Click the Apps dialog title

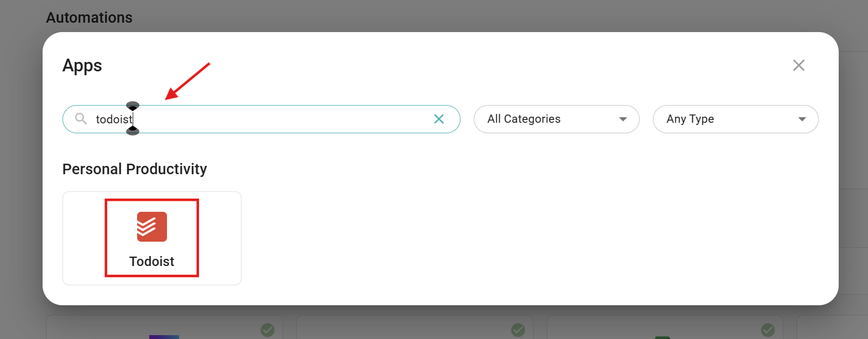click(x=82, y=66)
